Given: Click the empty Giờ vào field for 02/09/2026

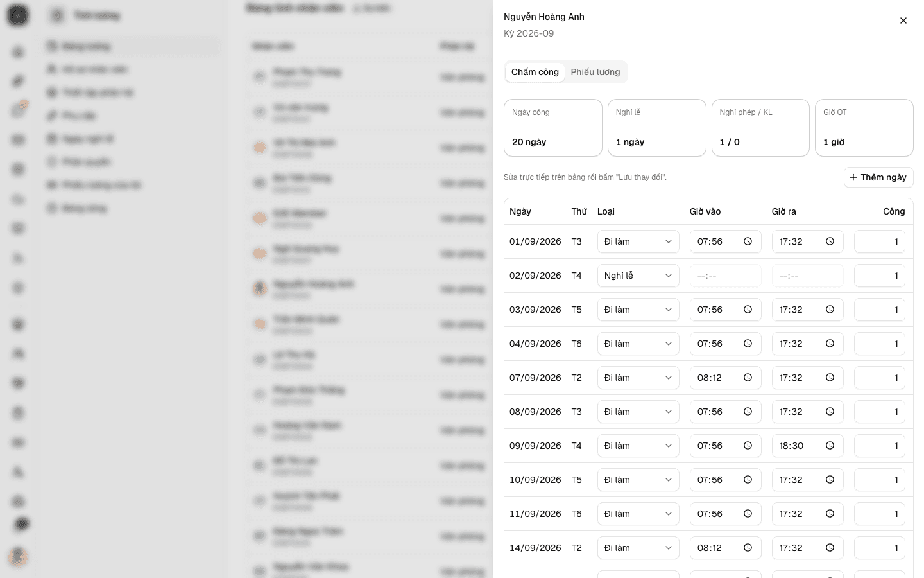Looking at the screenshot, I should [725, 276].
